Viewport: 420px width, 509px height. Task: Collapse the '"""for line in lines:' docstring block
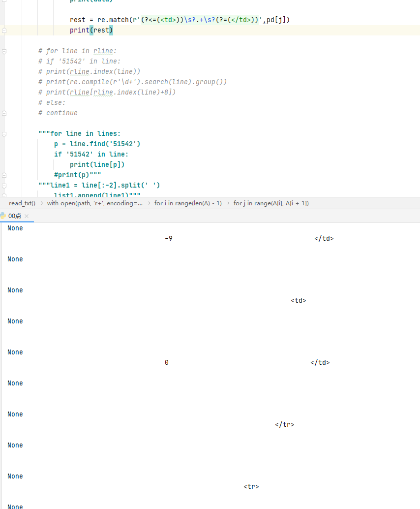click(4, 134)
